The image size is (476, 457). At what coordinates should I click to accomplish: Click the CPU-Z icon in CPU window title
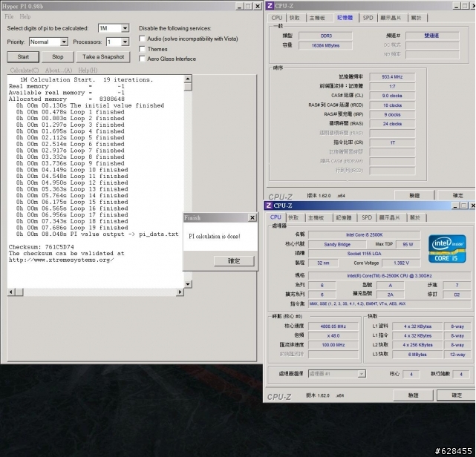pos(268,206)
